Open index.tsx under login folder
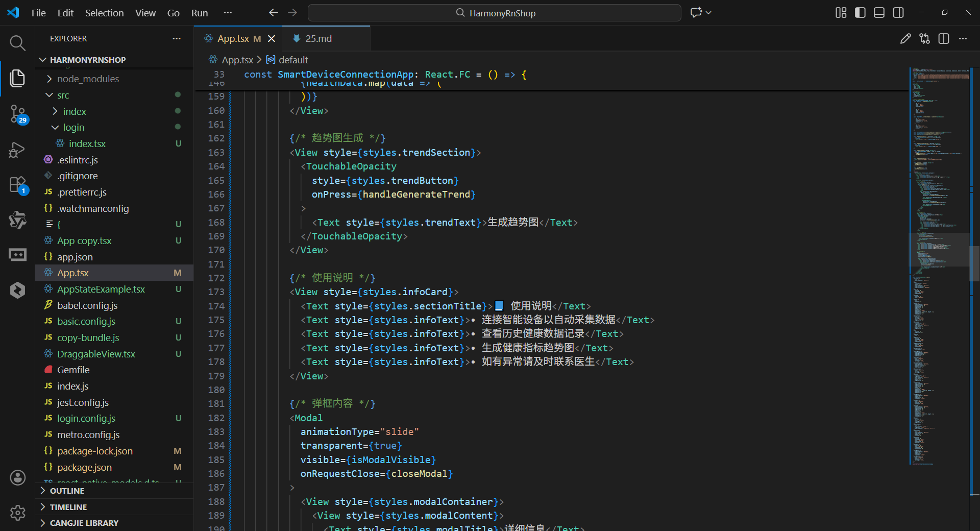This screenshot has height=531, width=980. (114, 143)
